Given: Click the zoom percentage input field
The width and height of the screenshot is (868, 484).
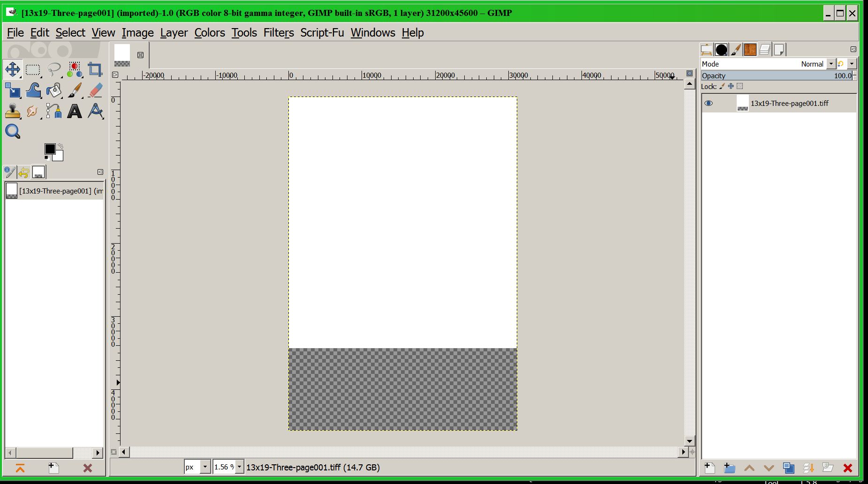Looking at the screenshot, I should coord(224,467).
